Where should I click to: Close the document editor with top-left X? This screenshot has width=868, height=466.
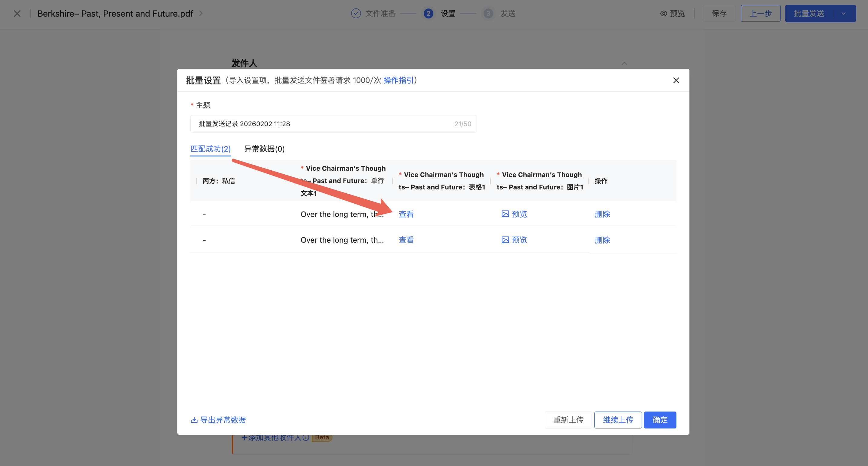[17, 14]
